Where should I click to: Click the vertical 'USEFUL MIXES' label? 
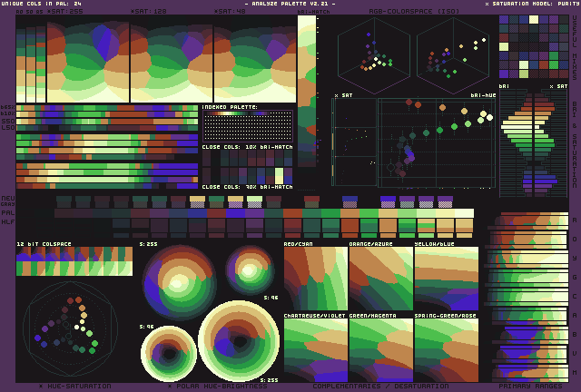tap(575, 47)
